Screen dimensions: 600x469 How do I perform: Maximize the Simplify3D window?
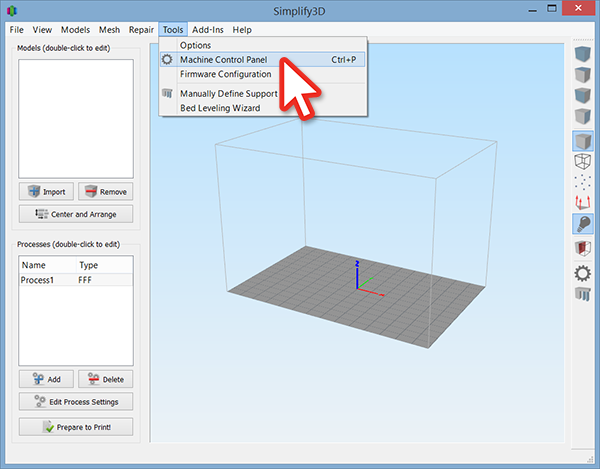click(x=551, y=9)
